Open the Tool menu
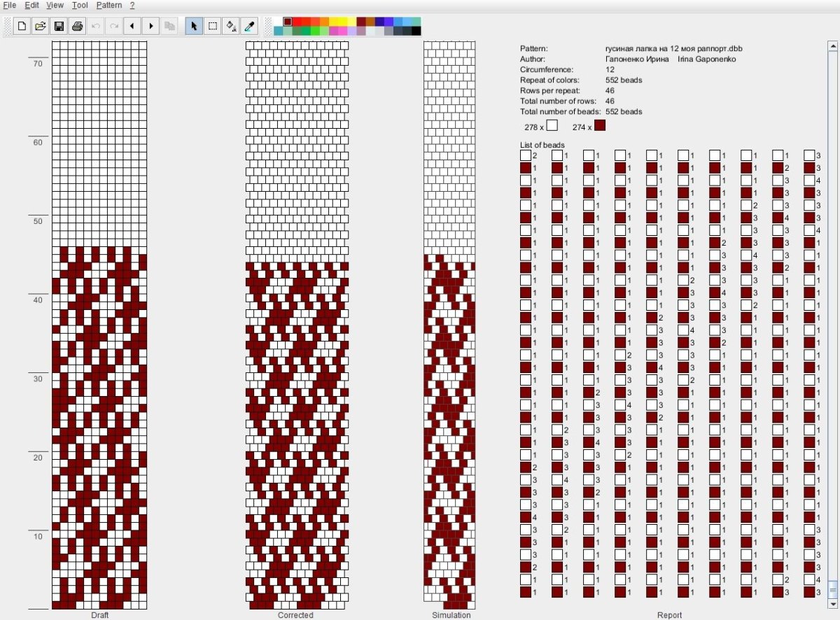 (x=80, y=5)
